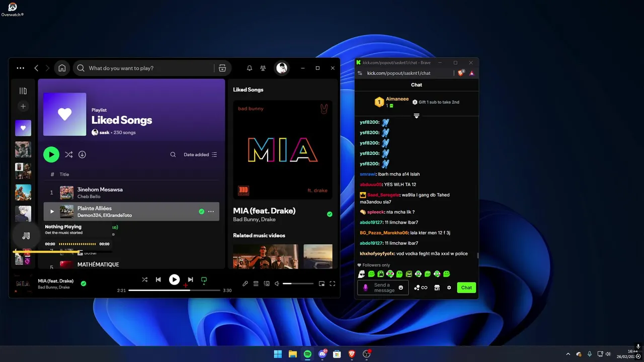Skip to the previous track
This screenshot has height=362, width=644.
pyautogui.click(x=158, y=280)
